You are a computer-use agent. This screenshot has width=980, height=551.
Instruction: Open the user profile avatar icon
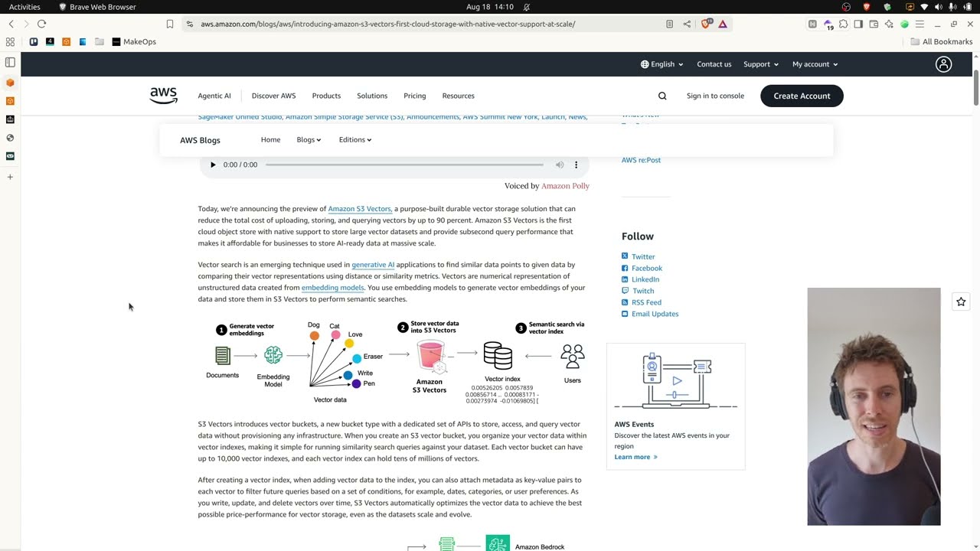pos(943,64)
